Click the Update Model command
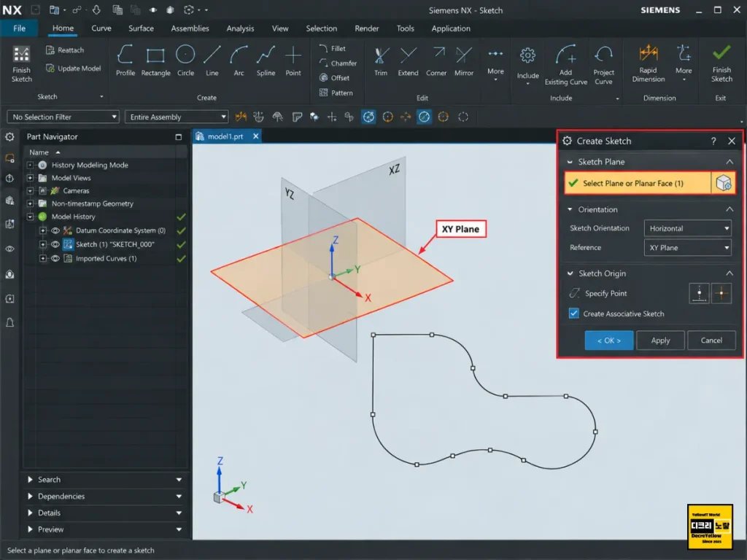The image size is (747, 560). (x=74, y=69)
